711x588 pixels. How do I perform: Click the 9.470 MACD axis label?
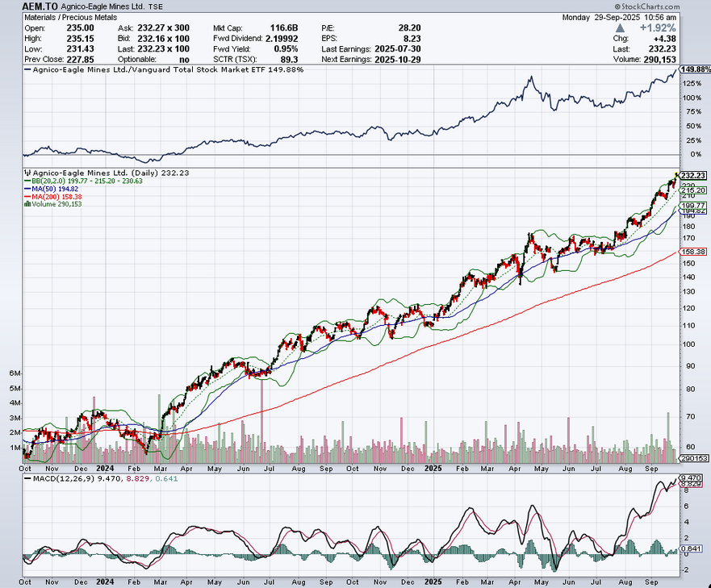point(692,477)
